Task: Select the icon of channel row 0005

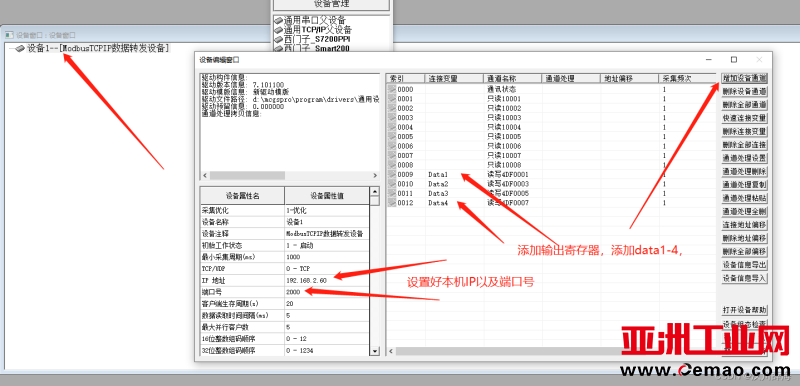Action: (392, 136)
